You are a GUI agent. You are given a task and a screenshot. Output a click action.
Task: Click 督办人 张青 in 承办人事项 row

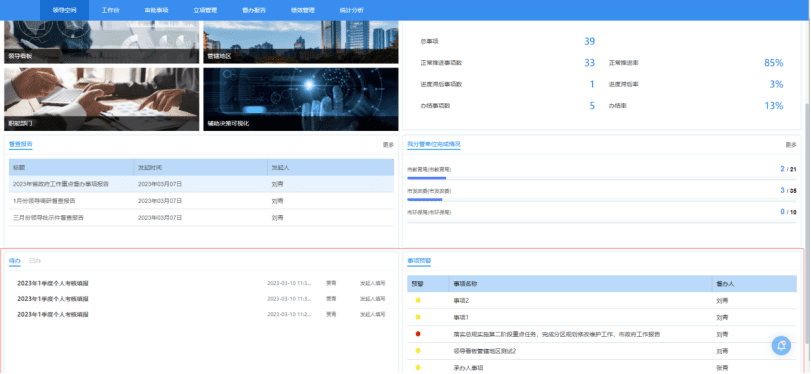click(x=722, y=368)
